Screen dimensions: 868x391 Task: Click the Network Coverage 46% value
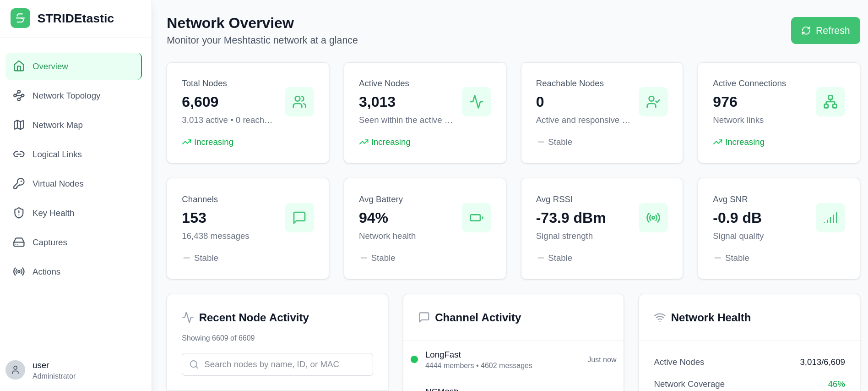click(836, 384)
